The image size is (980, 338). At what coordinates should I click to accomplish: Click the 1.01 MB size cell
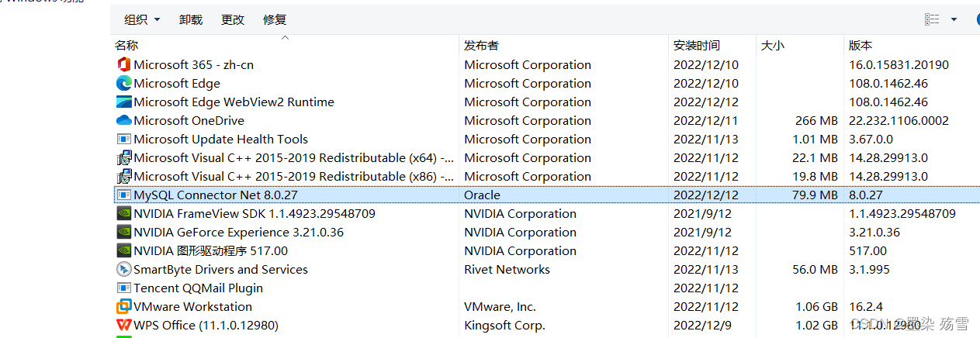[x=815, y=139]
